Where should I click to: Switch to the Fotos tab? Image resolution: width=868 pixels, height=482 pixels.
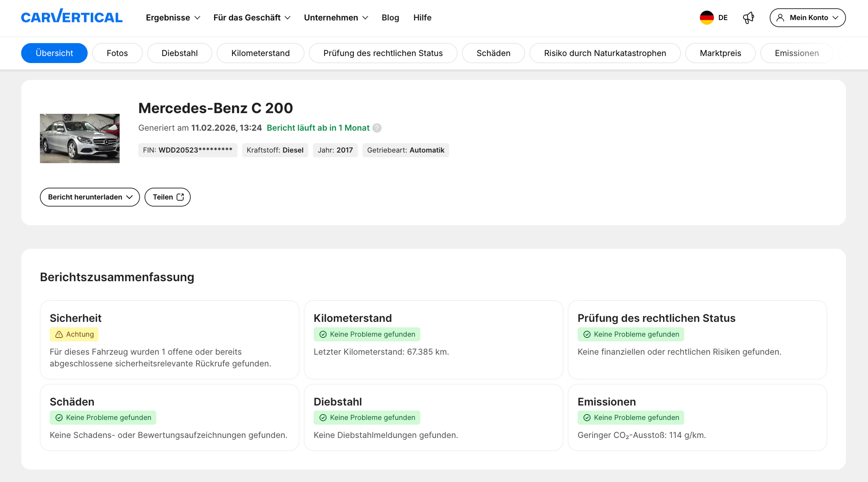(x=117, y=53)
